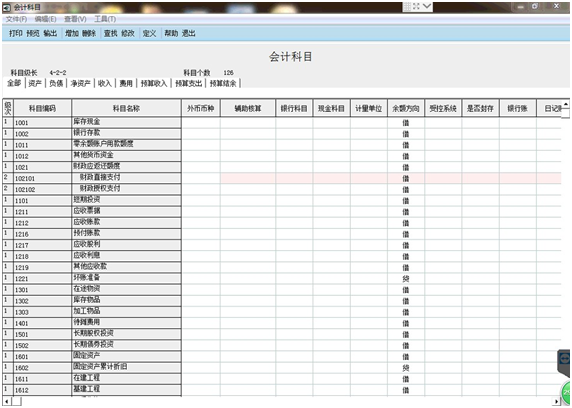The width and height of the screenshot is (572, 408).
Task: Click 预览 in the toolbar
Action: [33, 33]
